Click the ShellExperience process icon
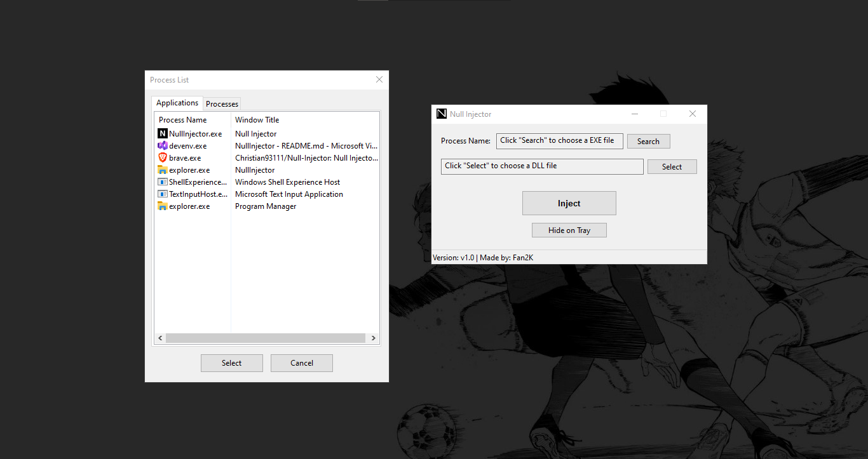The height and width of the screenshot is (459, 868). click(x=163, y=182)
